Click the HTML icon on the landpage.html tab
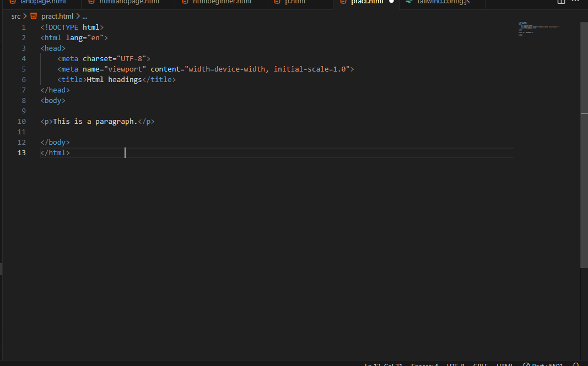The image size is (588, 366). tap(13, 2)
